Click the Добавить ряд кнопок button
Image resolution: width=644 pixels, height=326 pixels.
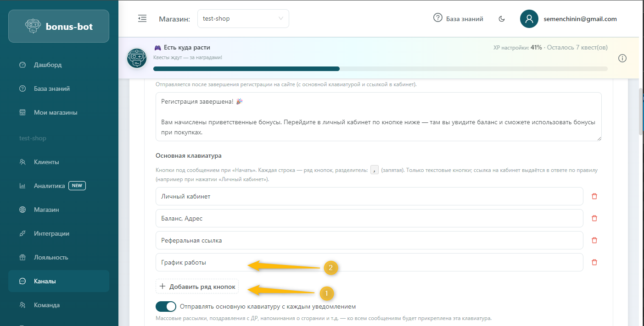coord(197,287)
